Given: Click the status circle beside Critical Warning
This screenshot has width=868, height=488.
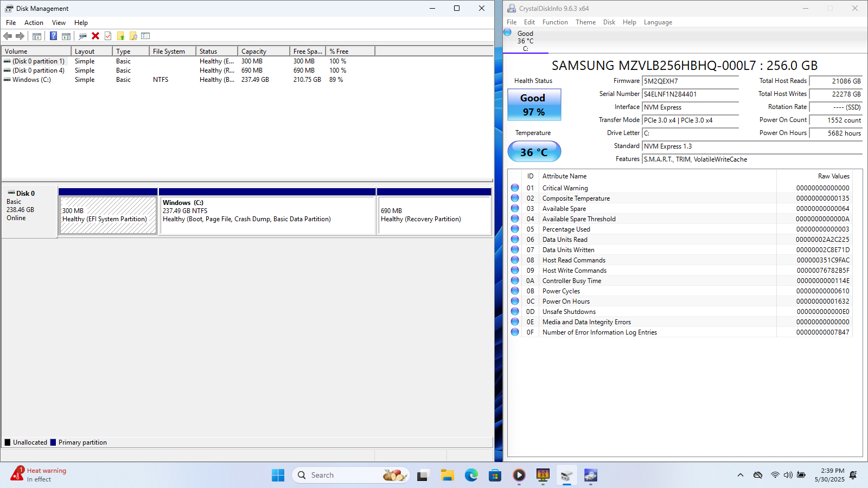Looking at the screenshot, I should pyautogui.click(x=515, y=188).
